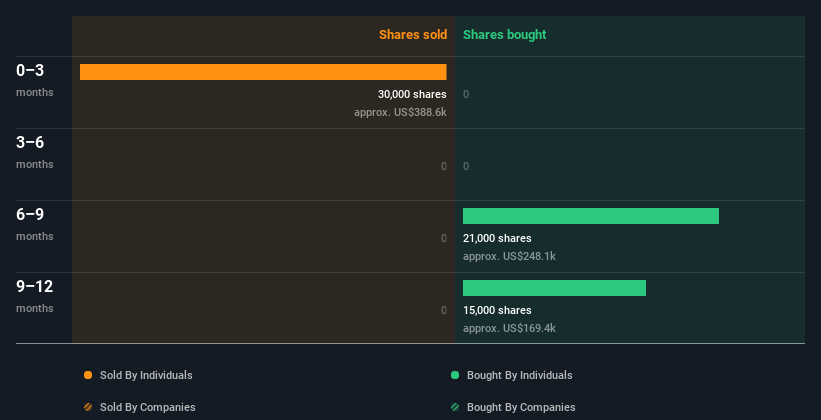Click the approx. US$169.4k amount
The image size is (821, 420).
click(x=509, y=328)
